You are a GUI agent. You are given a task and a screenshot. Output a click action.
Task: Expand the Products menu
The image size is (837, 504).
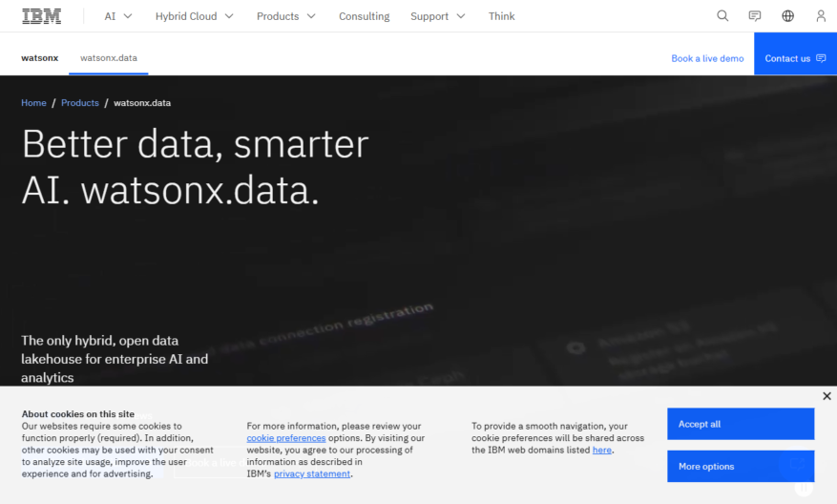coord(286,16)
